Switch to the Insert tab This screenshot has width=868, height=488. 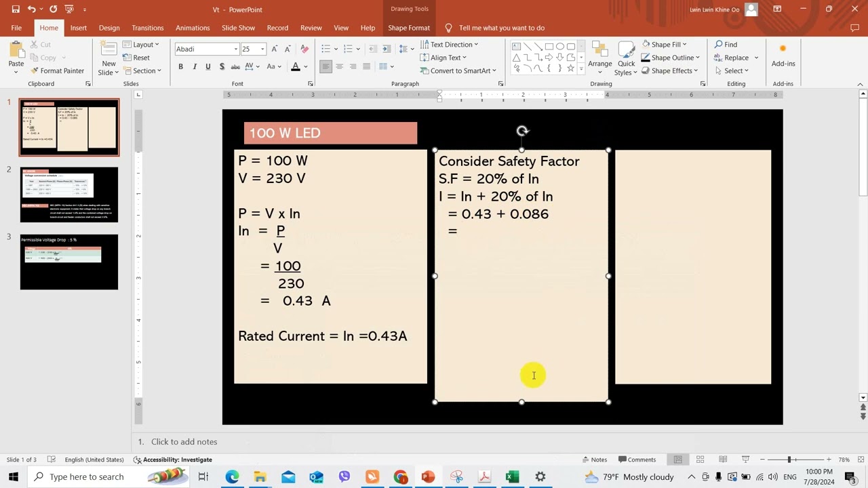(x=79, y=28)
